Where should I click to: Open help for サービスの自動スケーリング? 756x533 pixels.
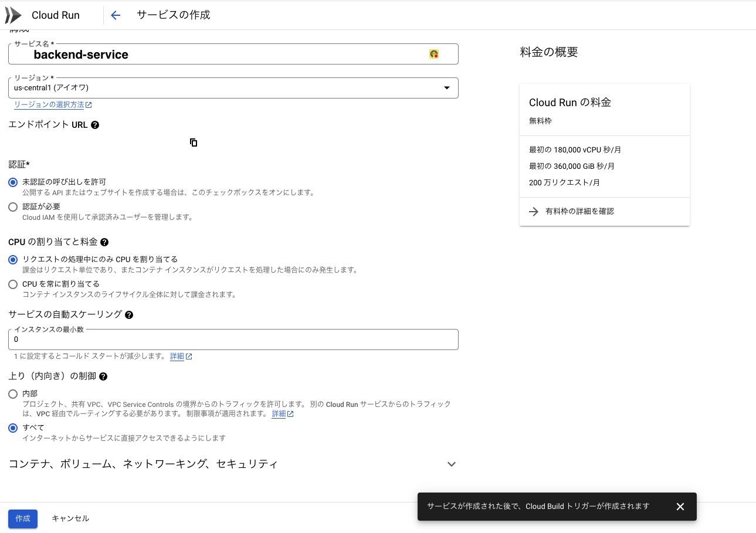pyautogui.click(x=129, y=314)
